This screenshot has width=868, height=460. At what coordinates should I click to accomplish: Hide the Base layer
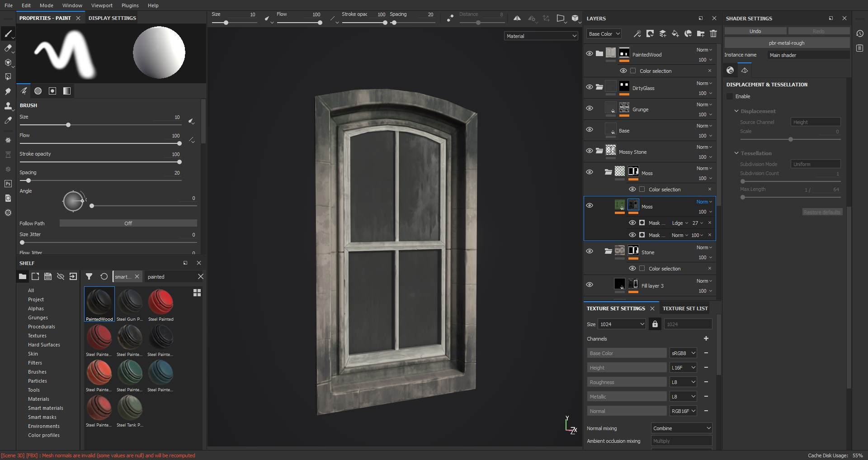click(x=590, y=129)
